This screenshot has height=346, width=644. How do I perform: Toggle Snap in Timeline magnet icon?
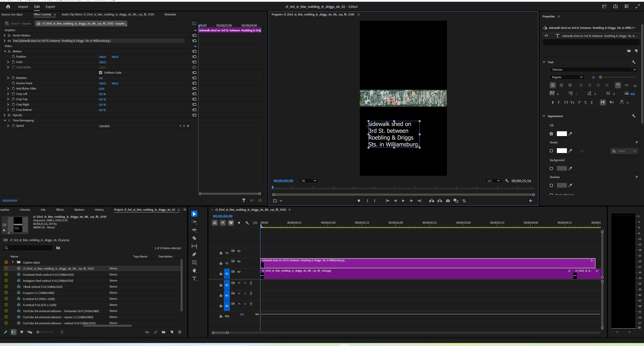pyautogui.click(x=223, y=223)
